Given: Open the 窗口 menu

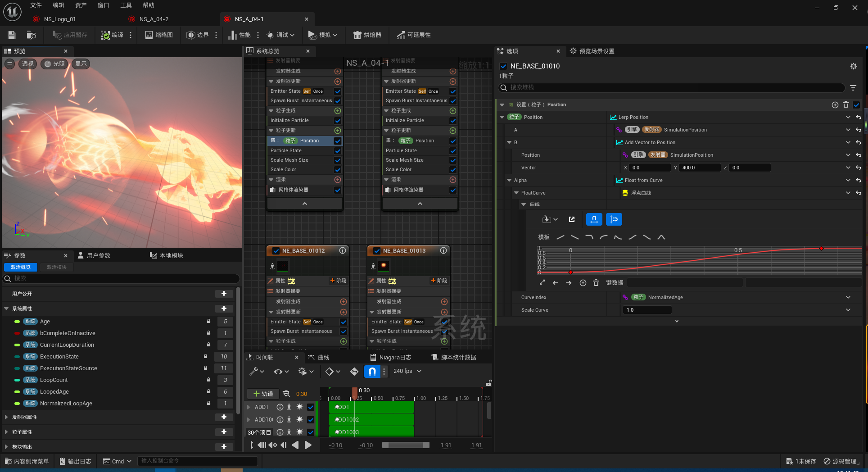Looking at the screenshot, I should (x=103, y=5).
